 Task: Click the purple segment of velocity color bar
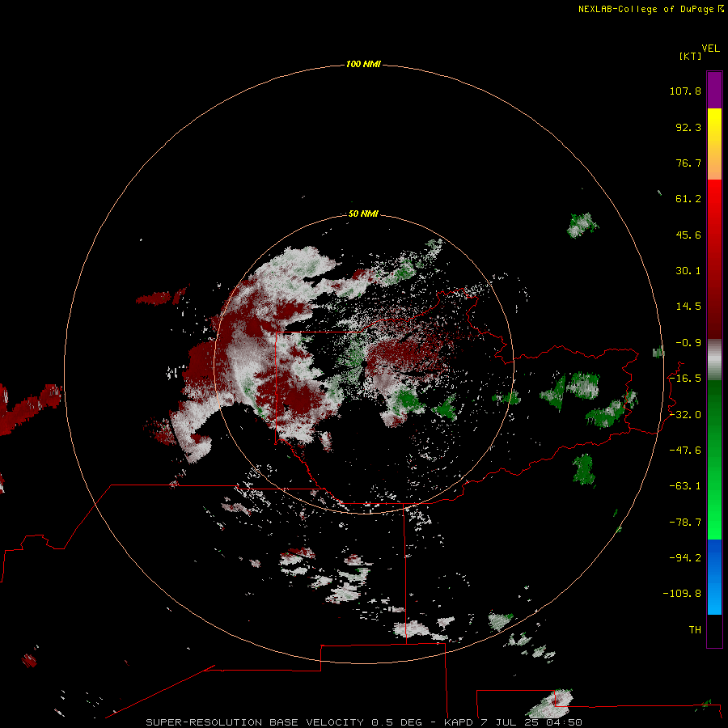714,90
